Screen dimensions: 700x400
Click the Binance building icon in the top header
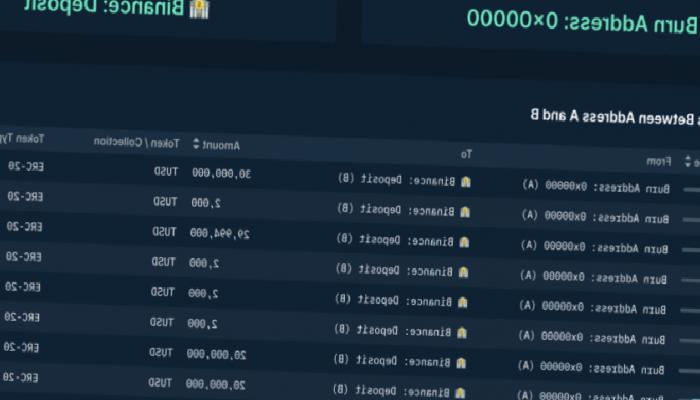199,8
